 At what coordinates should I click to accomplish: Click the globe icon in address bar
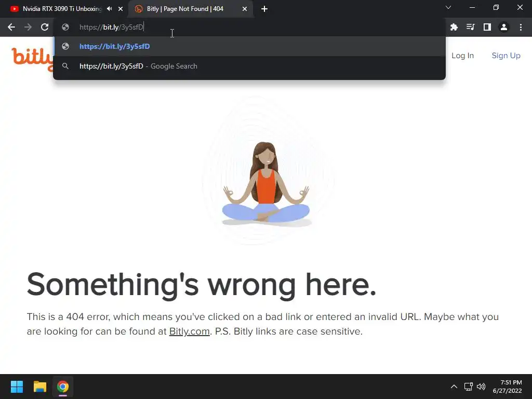click(x=65, y=27)
